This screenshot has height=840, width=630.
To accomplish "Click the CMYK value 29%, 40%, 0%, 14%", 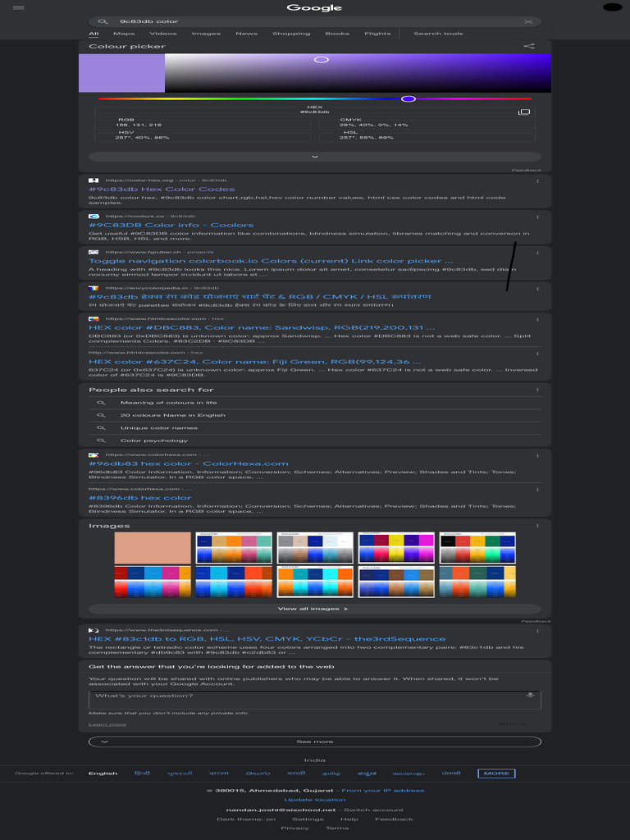I will pos(373,125).
